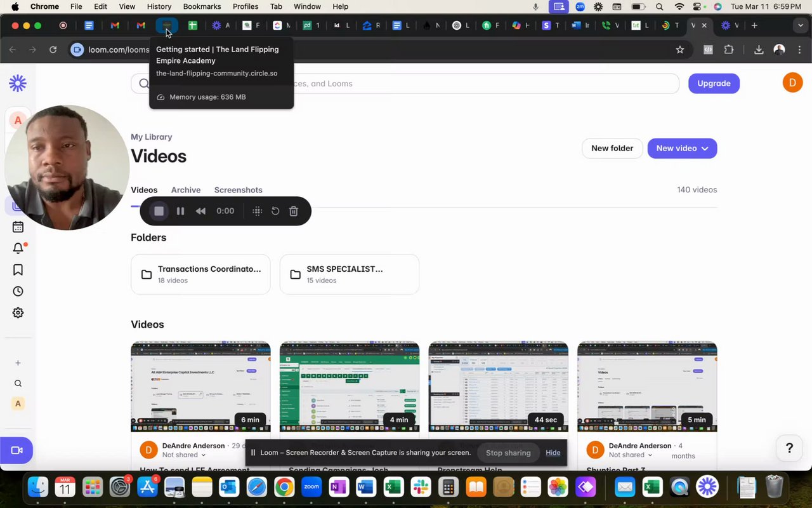Click the plus icon in Loom's sidebar
This screenshot has height=508, width=812.
tap(18, 363)
